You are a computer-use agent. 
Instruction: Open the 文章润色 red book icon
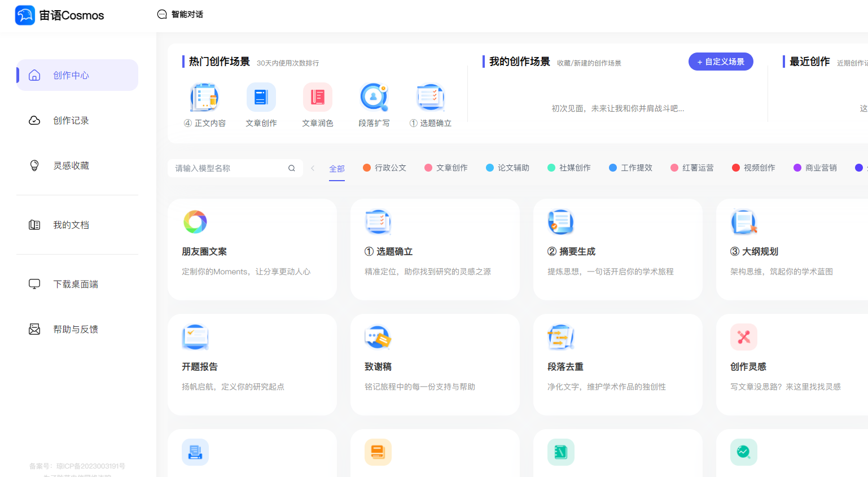[x=318, y=97]
